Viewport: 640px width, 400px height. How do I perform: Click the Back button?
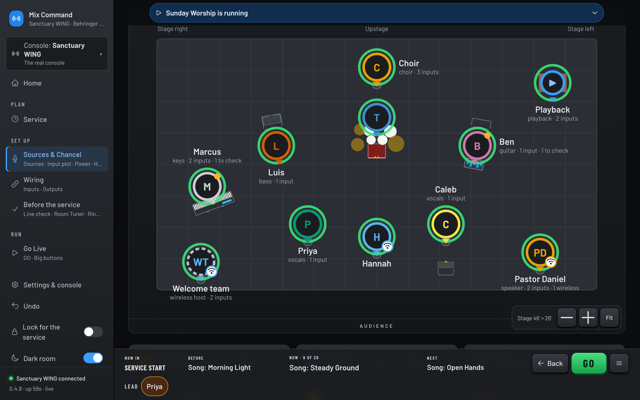pos(550,363)
